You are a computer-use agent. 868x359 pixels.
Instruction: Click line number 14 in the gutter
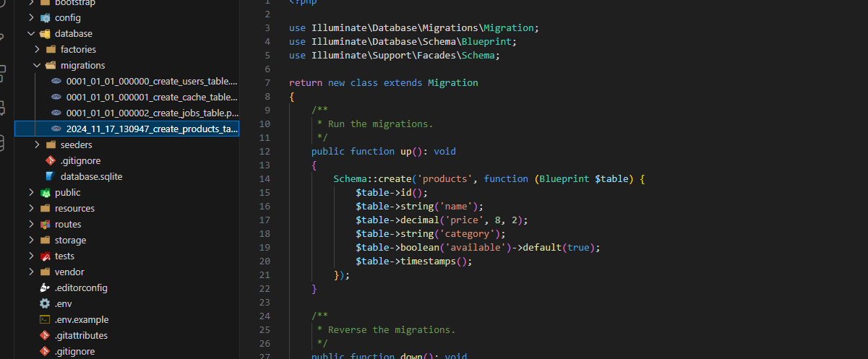coord(265,178)
